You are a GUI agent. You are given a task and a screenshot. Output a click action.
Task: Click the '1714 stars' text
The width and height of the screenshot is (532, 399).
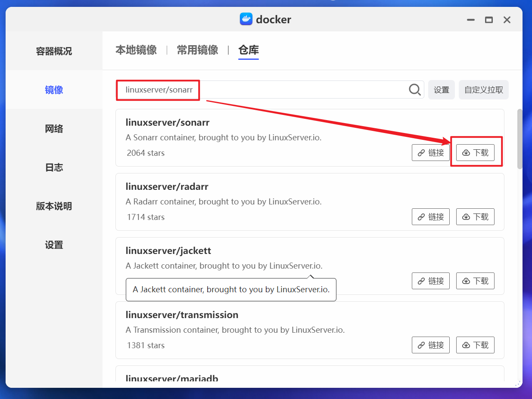146,217
